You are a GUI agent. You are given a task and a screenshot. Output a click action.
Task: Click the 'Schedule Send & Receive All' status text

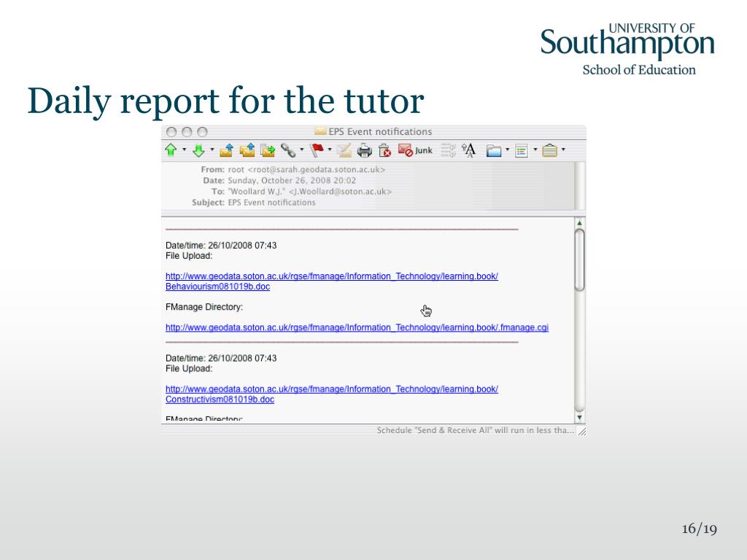(476, 430)
